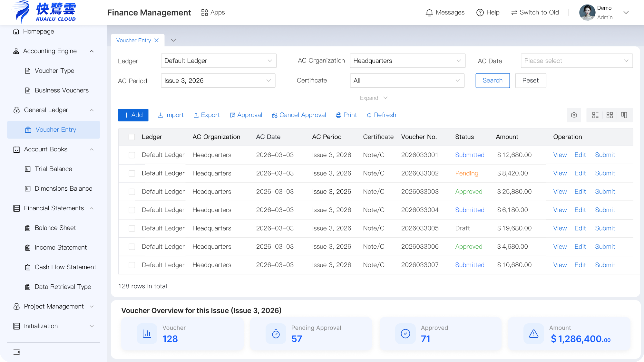Open the tab list dropdown chevron
Viewport: 644px width, 362px height.
click(x=173, y=40)
